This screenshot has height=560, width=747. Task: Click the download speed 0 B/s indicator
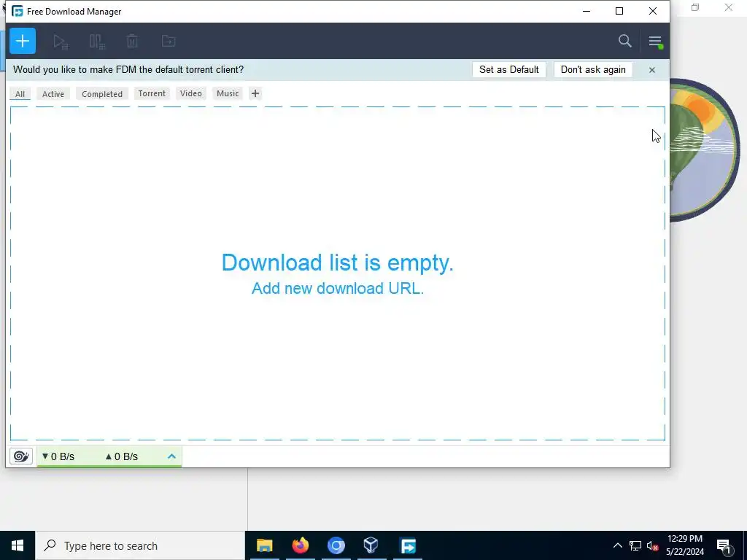[x=58, y=456]
